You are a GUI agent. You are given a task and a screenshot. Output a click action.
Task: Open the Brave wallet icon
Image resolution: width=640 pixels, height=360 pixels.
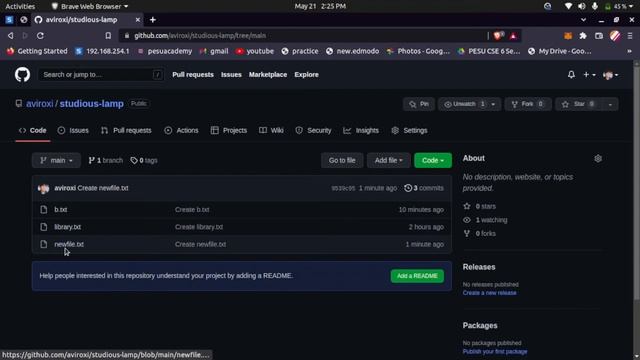click(x=598, y=36)
